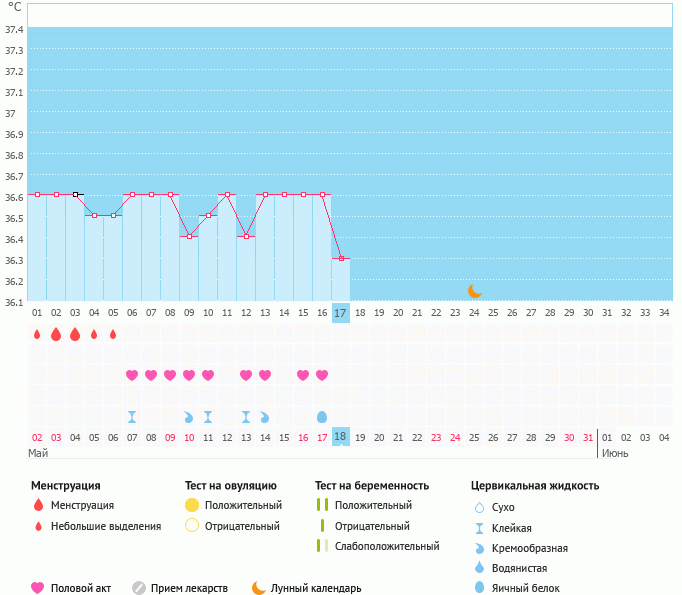The image size is (682, 595).
Task: Click the large menstruation drop on cycle day 02
Action: point(56,334)
